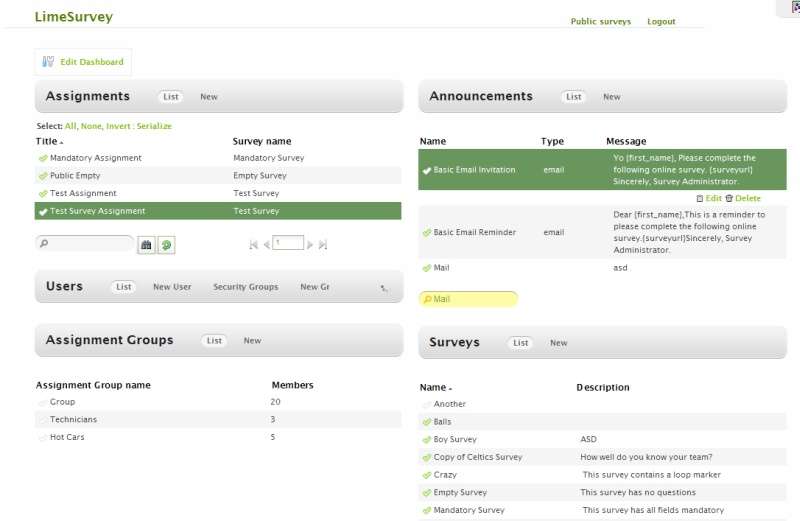Expand the Users panel overflow arrow

pos(384,288)
